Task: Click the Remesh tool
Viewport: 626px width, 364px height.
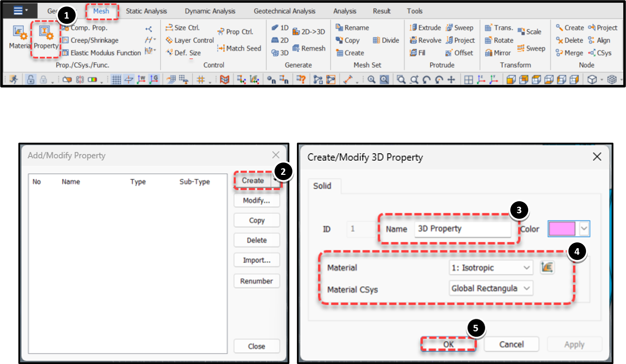Action: coord(309,48)
